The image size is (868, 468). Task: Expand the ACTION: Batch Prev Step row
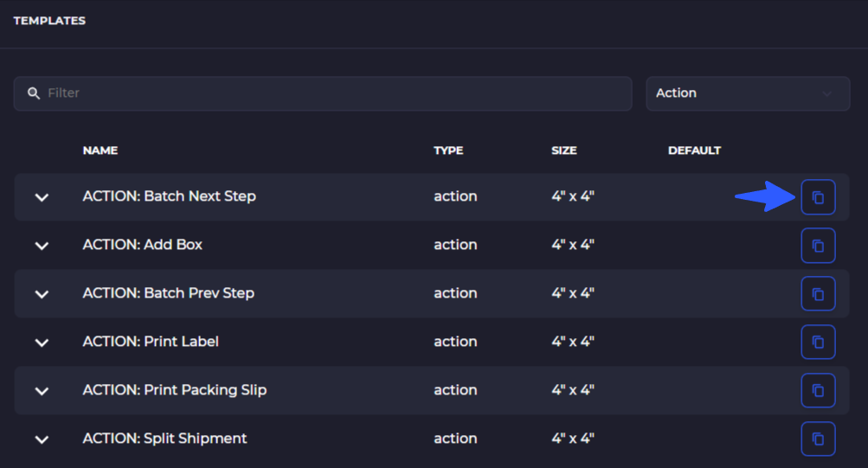pos(42,294)
